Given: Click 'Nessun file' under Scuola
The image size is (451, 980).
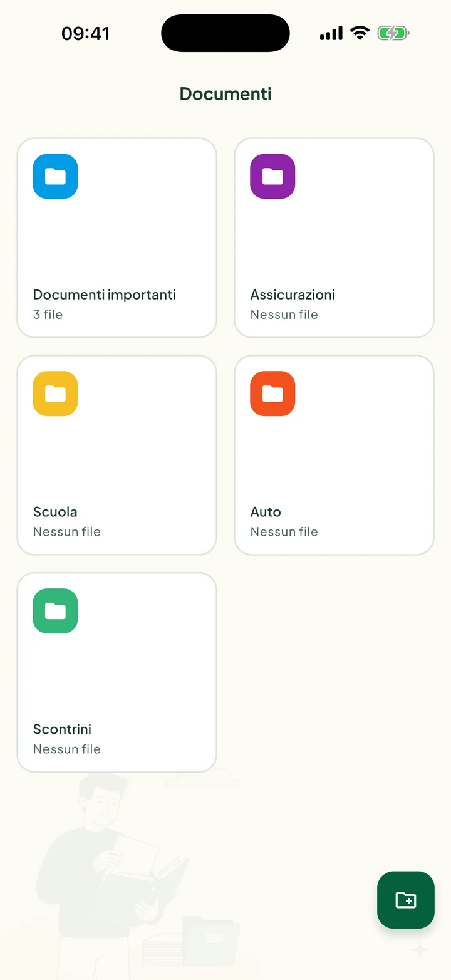Looking at the screenshot, I should pyautogui.click(x=67, y=532).
